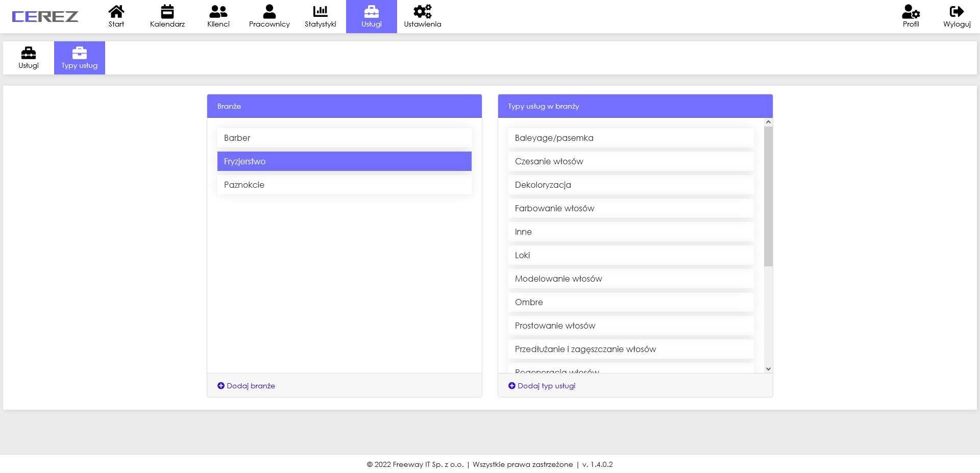
Task: Click the CEREZ logo
Action: pos(45,17)
